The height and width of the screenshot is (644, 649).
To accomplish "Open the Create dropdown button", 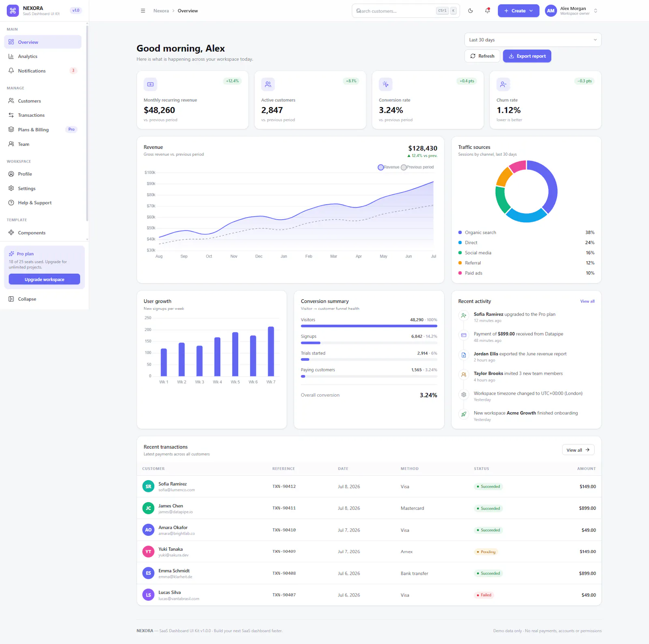I will click(x=518, y=11).
